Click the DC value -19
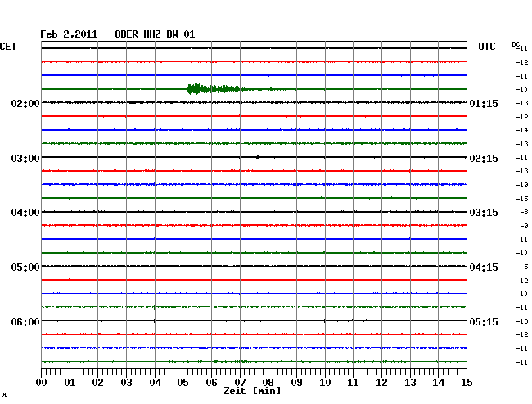Image resolution: width=532 pixels, height=404 pixels. pos(522,185)
